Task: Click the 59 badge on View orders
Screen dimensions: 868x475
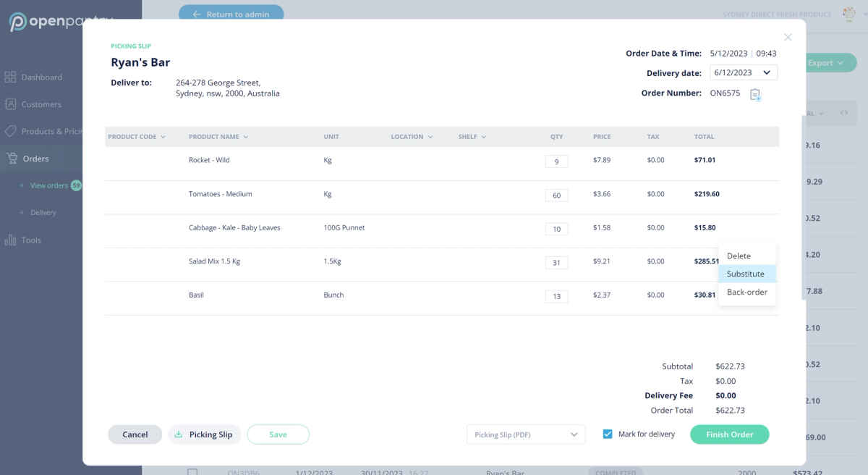Action: (x=76, y=185)
